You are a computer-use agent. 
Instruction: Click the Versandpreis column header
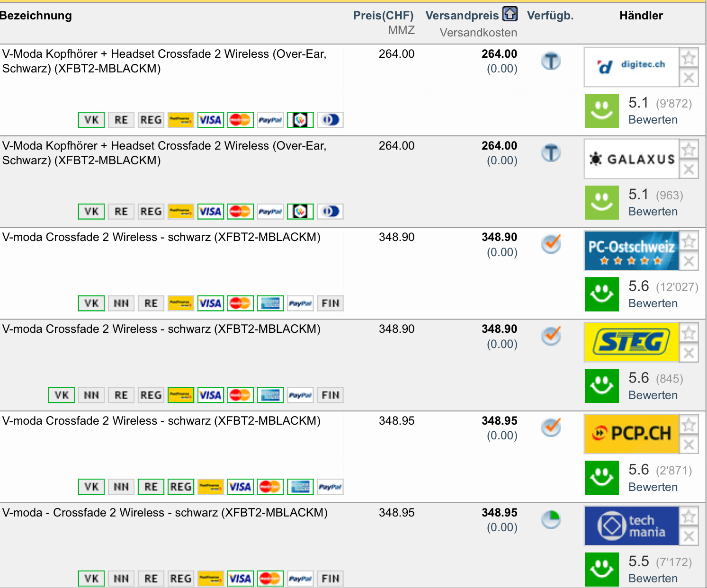coord(462,16)
